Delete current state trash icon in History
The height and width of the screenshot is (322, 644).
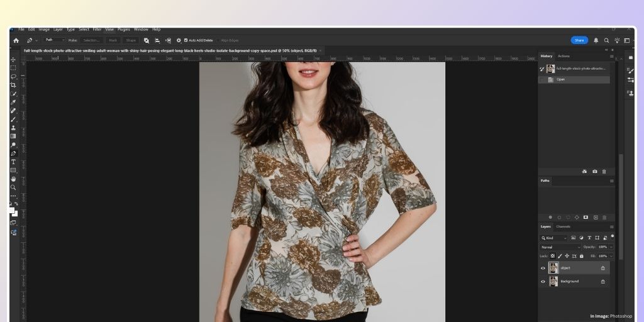click(604, 172)
